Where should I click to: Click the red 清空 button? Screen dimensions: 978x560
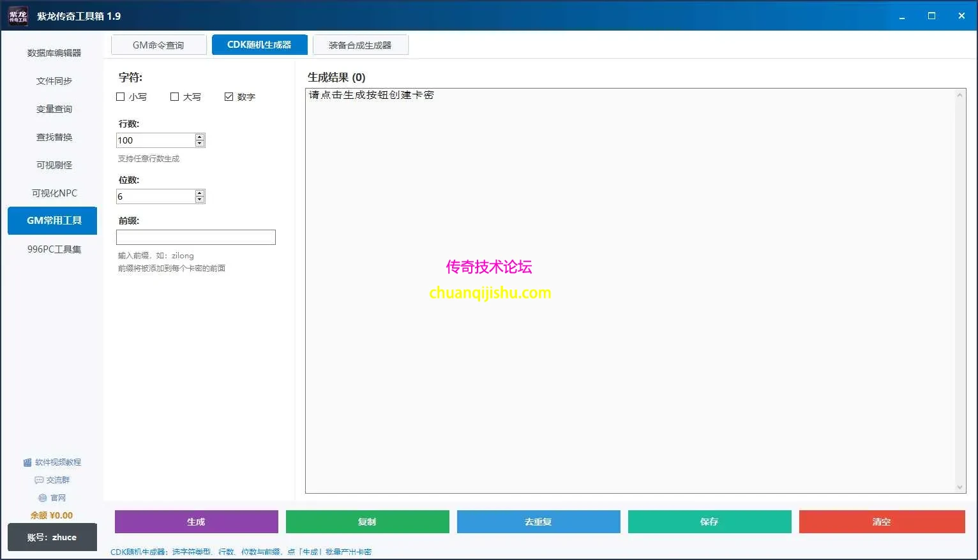click(x=882, y=522)
